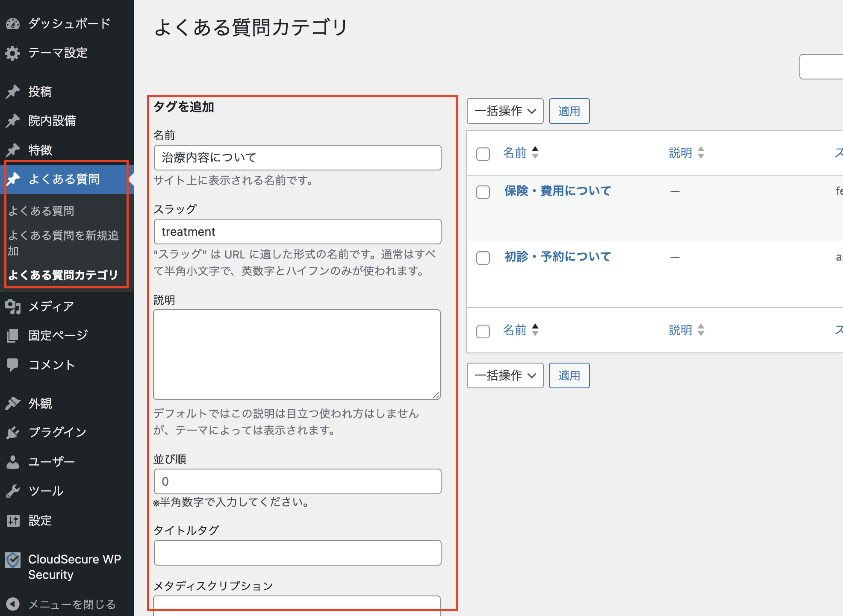Viewport: 843px width, 616px height.
Task: Open the 外観 appearance menu
Action: 40,403
